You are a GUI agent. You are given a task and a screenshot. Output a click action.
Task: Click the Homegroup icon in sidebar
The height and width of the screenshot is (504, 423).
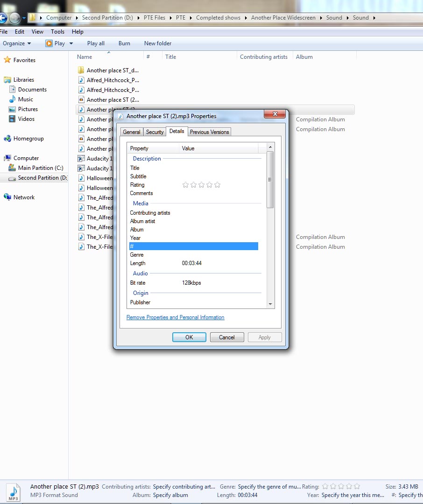[7, 139]
